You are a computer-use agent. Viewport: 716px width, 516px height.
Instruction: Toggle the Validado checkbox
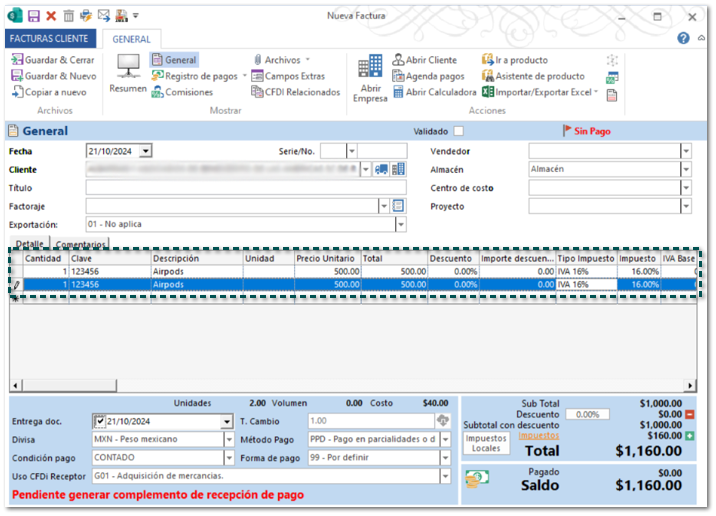pyautogui.click(x=459, y=131)
